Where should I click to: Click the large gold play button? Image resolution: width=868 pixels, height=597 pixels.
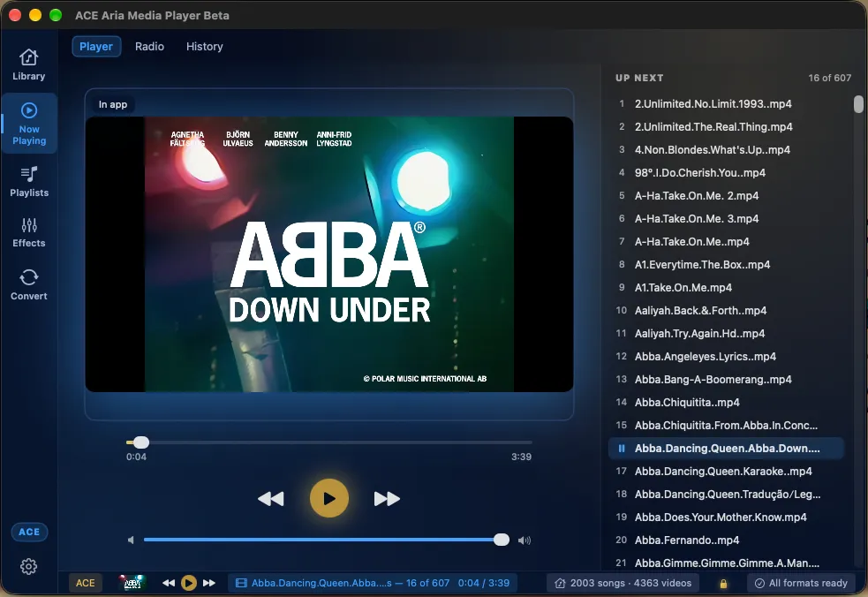[328, 498]
